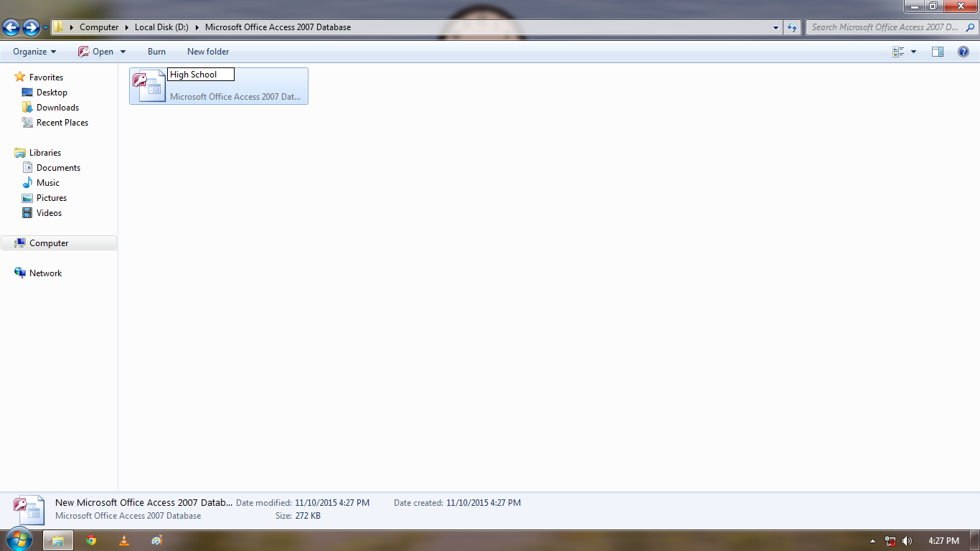
Task: Open the Pictures library
Action: 52,198
